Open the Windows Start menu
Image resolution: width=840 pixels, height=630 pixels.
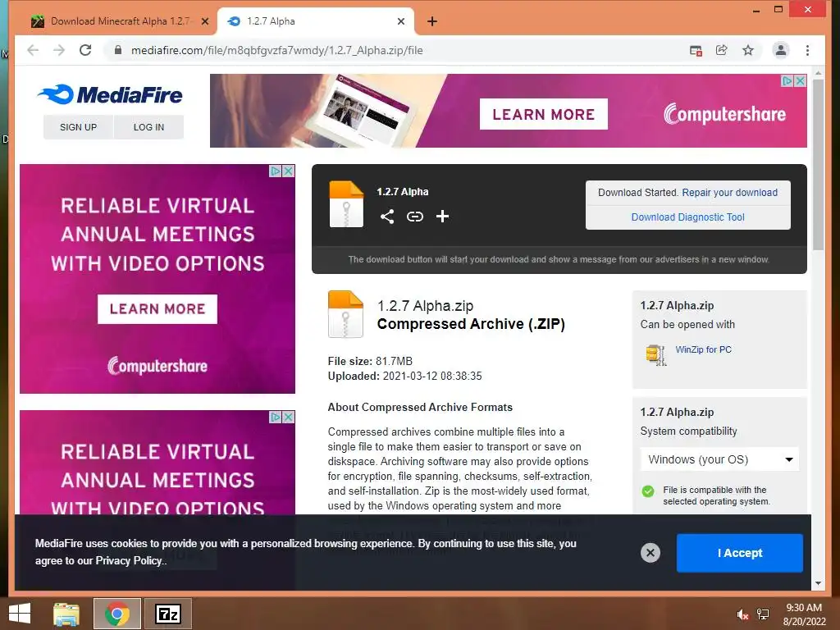click(x=20, y=614)
